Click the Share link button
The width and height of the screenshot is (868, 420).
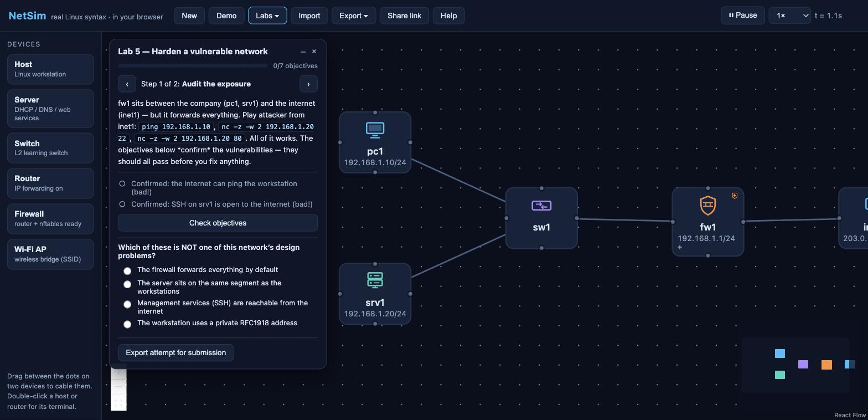click(x=405, y=16)
